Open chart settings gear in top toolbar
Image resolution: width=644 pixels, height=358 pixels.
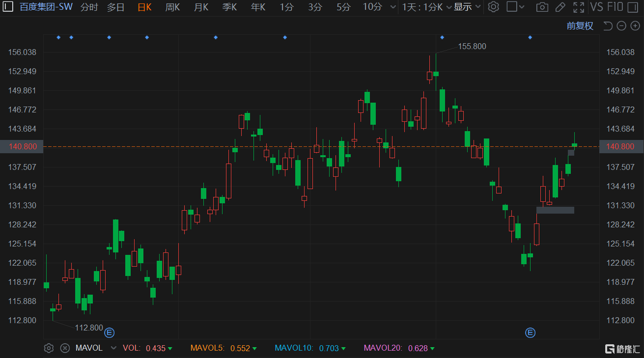tap(494, 7)
